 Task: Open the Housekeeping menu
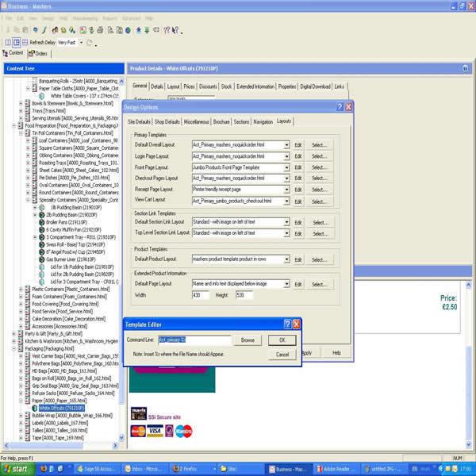pyautogui.click(x=85, y=18)
